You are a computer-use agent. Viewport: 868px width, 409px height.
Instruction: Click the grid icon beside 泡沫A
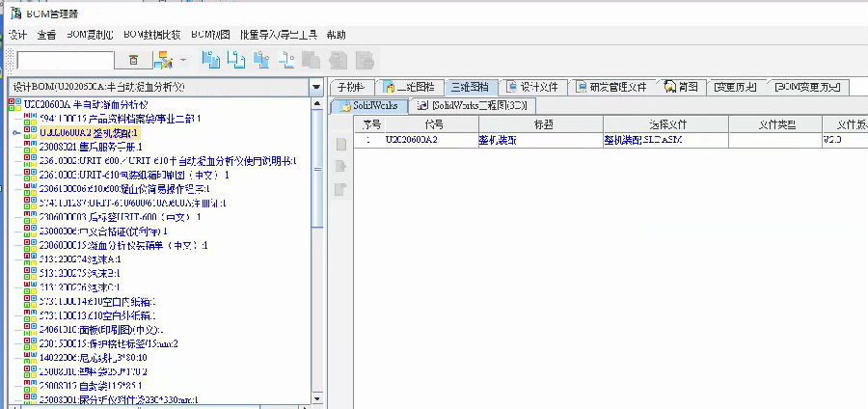(x=31, y=259)
